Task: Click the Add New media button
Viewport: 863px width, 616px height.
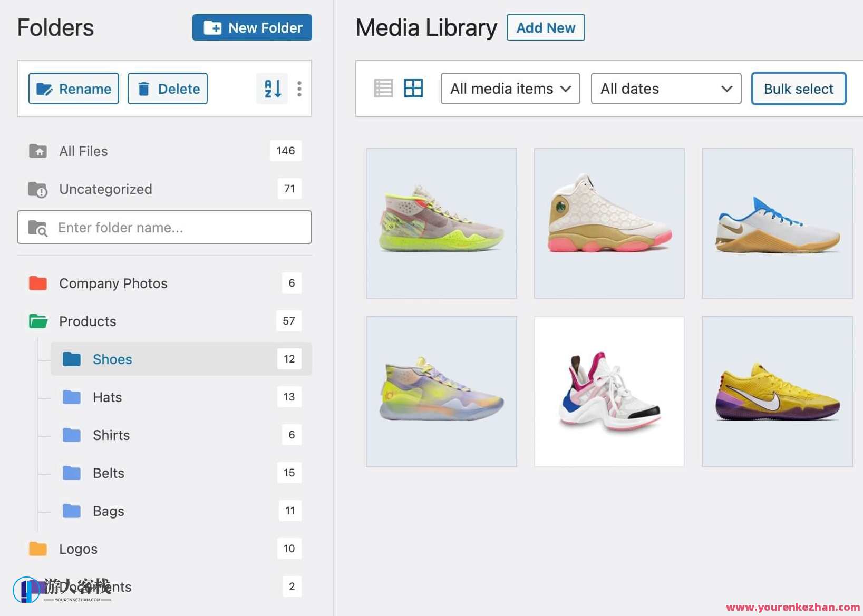Action: coord(546,27)
